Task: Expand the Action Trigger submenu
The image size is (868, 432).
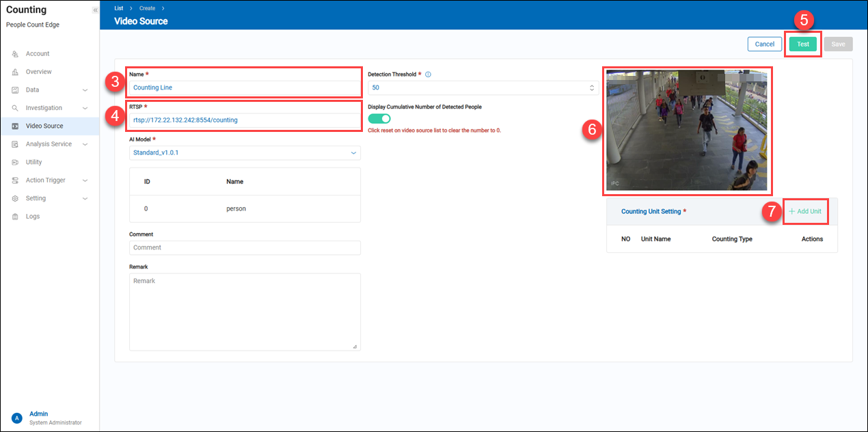Action: click(x=85, y=180)
